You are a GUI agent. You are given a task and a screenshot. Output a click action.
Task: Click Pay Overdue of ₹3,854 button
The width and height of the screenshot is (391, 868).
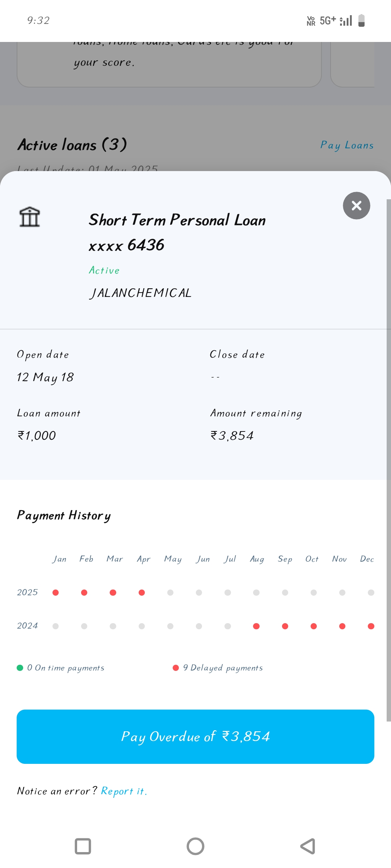[x=195, y=737]
